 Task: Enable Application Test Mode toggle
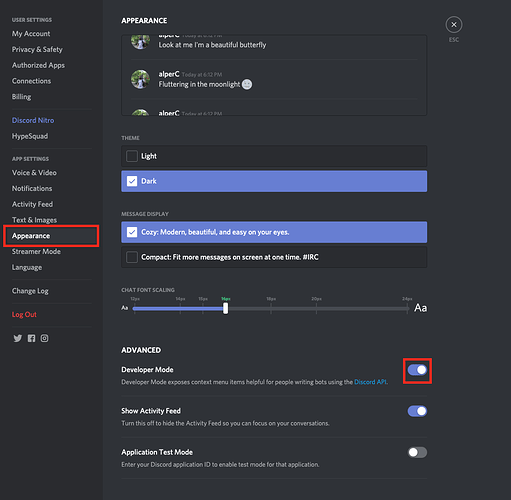coord(417,452)
